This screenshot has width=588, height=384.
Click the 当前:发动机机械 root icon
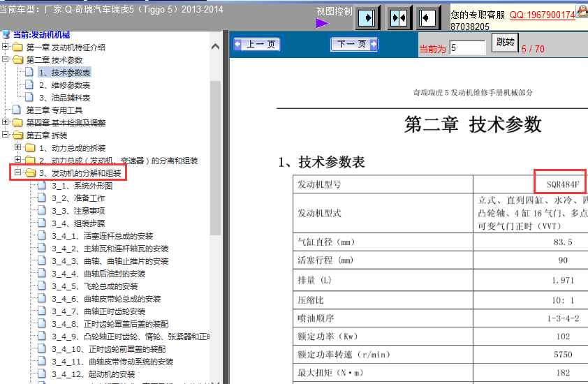[x=6, y=35]
